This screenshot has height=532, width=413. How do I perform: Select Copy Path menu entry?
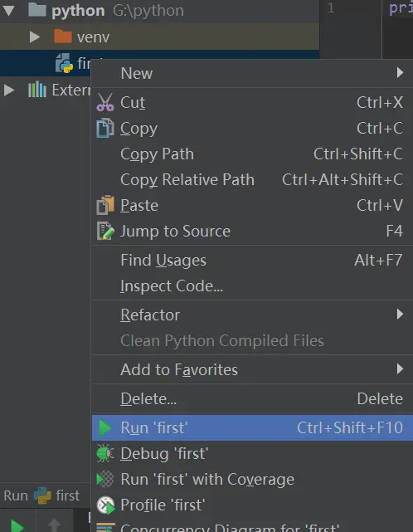(252, 154)
